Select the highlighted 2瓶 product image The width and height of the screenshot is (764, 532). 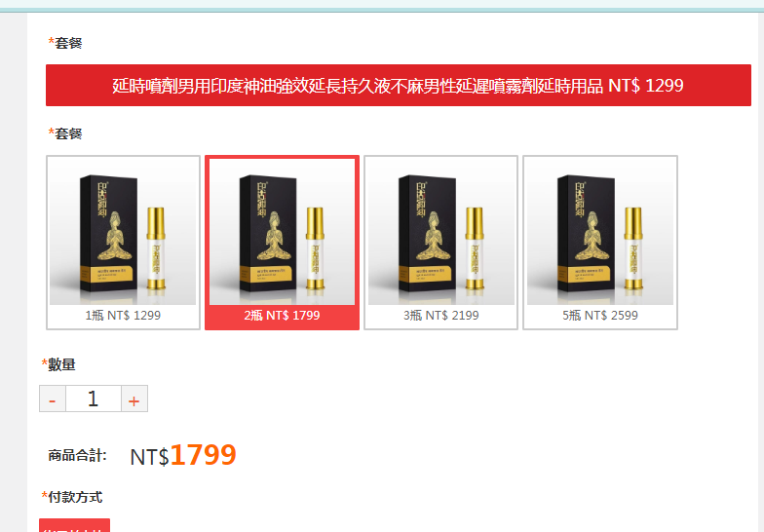click(x=283, y=232)
